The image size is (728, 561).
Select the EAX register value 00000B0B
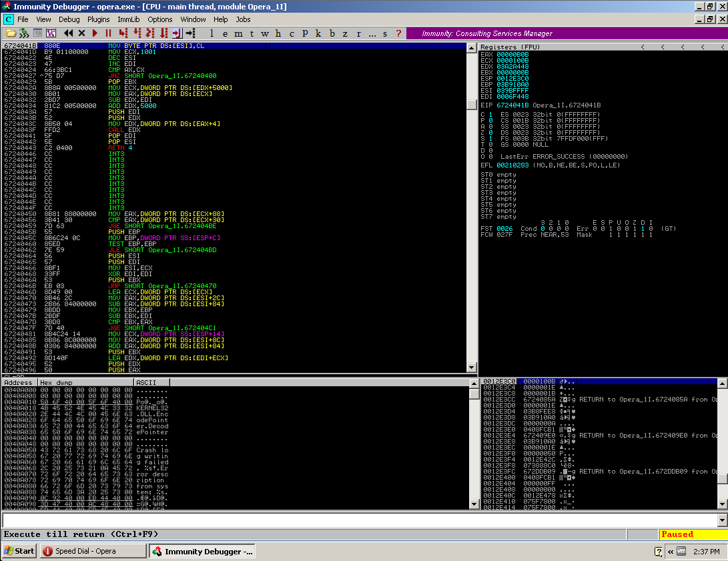[x=512, y=54]
